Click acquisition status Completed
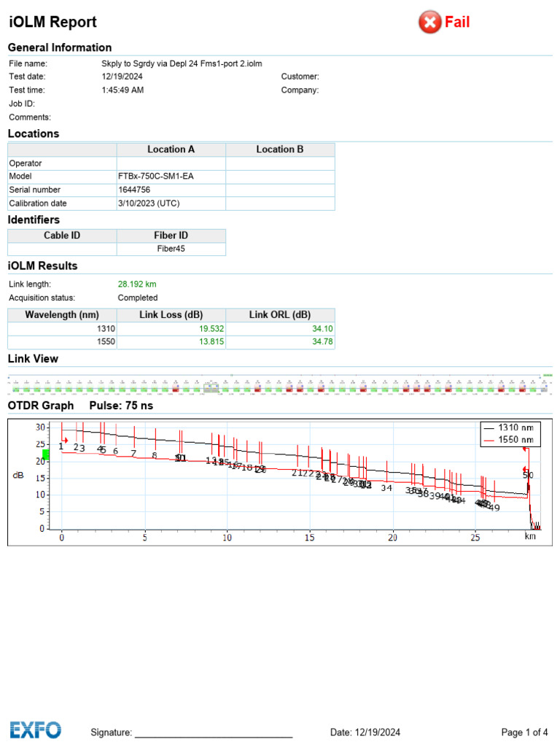Screen dimensions: 560x747 tap(138, 298)
